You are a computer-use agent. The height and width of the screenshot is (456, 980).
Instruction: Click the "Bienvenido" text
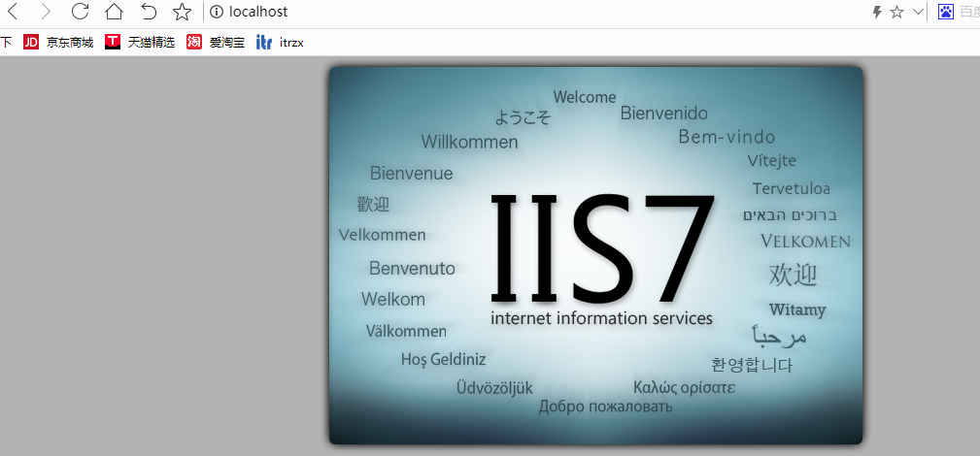pos(663,114)
